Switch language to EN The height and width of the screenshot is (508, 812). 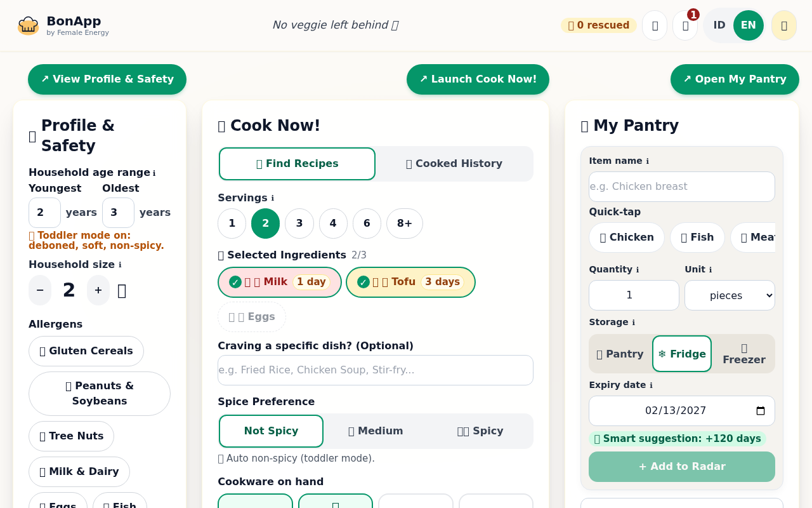[749, 25]
